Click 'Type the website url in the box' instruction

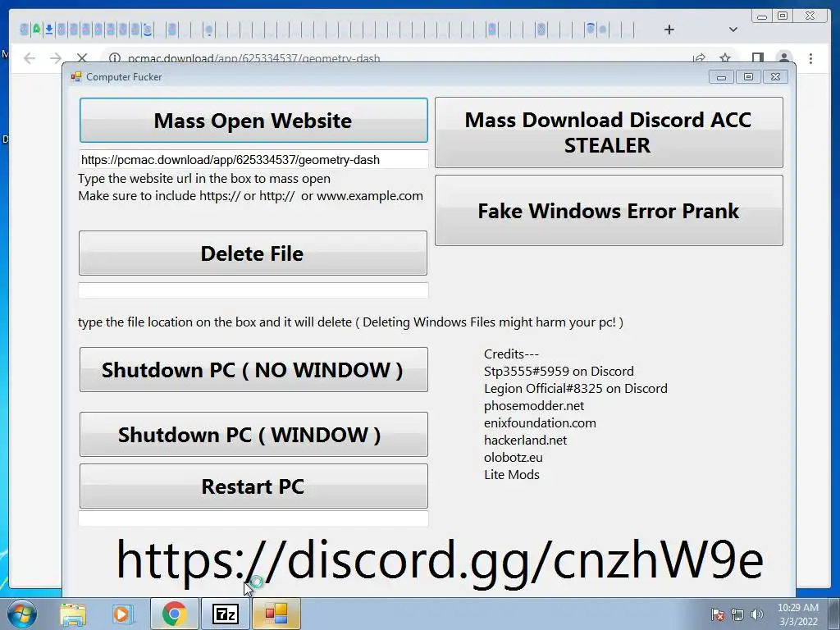click(204, 178)
